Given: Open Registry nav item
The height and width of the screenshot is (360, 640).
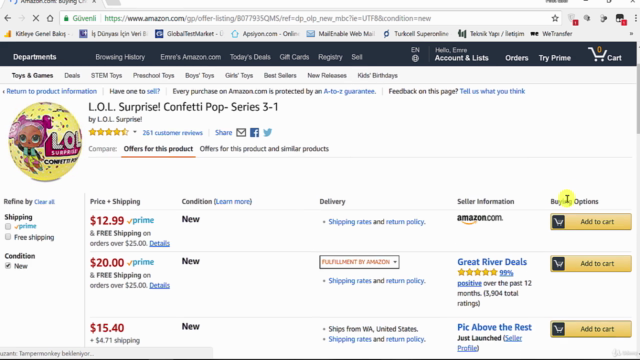Looking at the screenshot, I should coord(330,57).
